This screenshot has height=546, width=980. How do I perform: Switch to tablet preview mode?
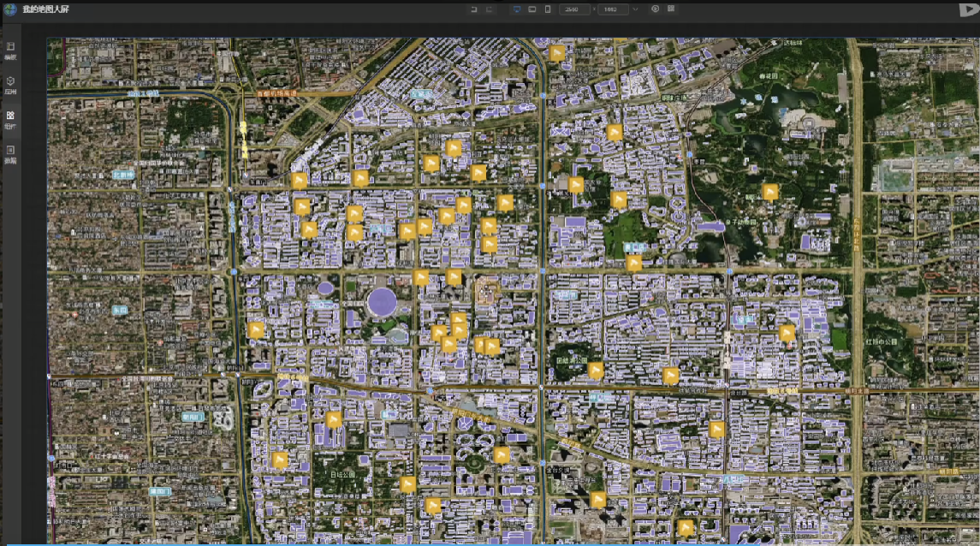coord(532,9)
